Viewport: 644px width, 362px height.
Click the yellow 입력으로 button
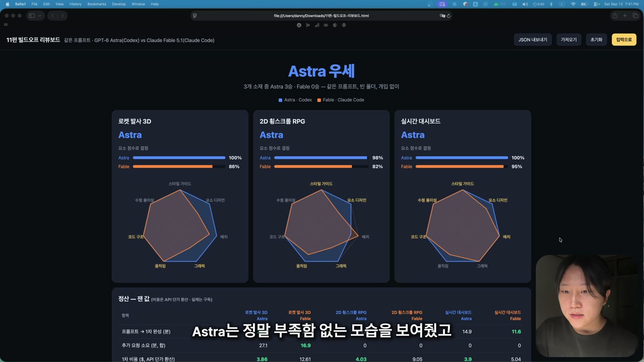[624, 40]
